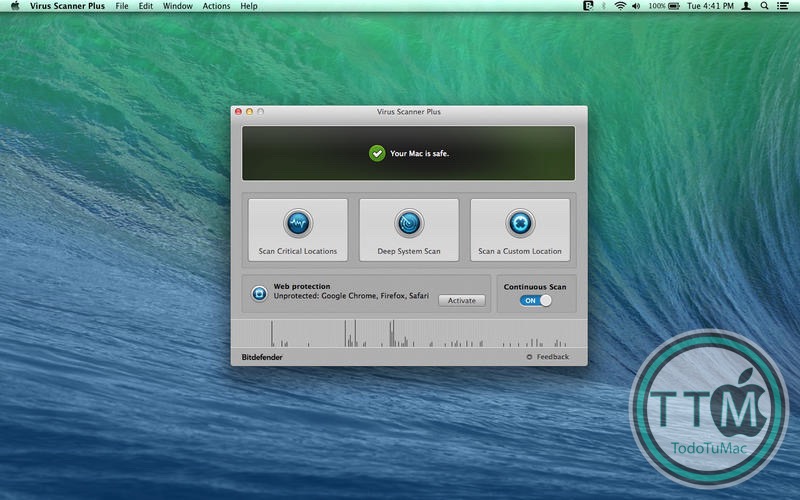800x500 pixels.
Task: Close the Virus Scanner Plus window
Action: (x=238, y=111)
